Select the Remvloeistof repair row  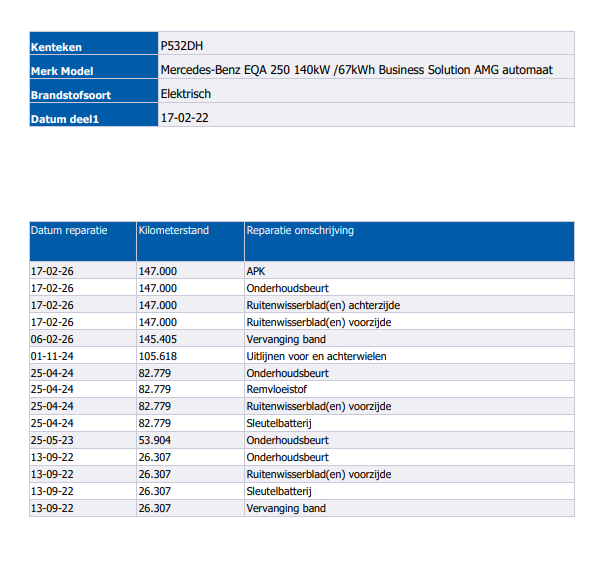coord(302,389)
